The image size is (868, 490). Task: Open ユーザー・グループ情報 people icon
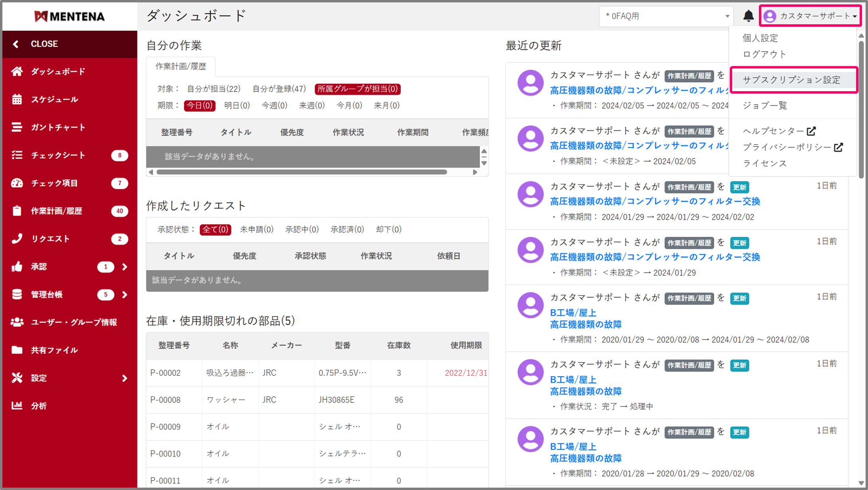(x=17, y=322)
